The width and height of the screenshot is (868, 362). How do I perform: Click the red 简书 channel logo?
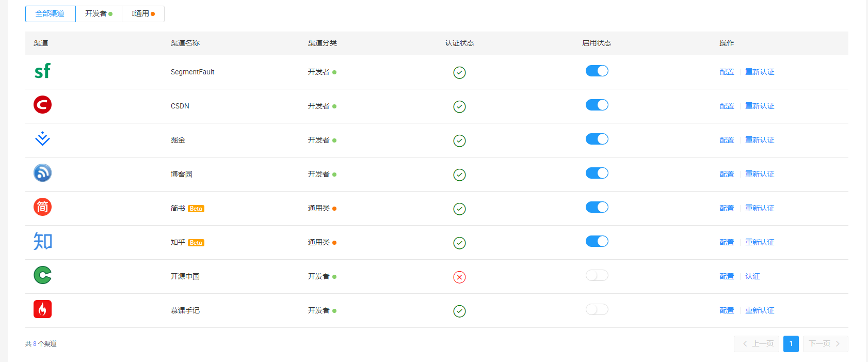(x=42, y=207)
